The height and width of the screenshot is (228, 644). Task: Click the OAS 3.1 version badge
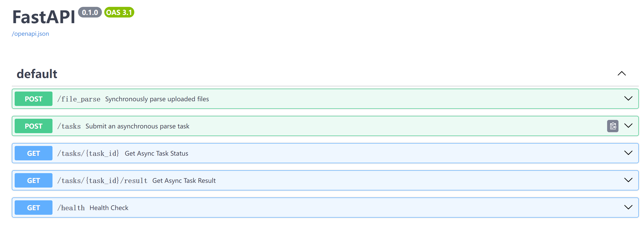click(x=119, y=12)
